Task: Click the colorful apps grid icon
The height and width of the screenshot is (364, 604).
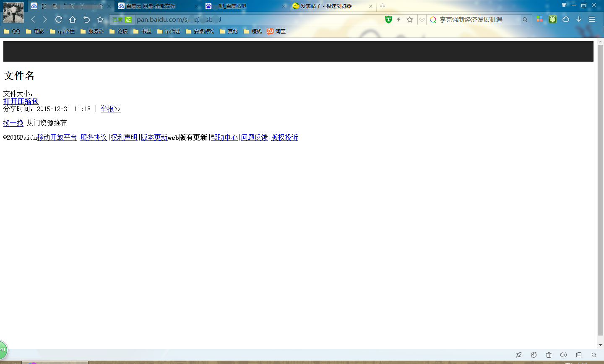Action: (539, 19)
